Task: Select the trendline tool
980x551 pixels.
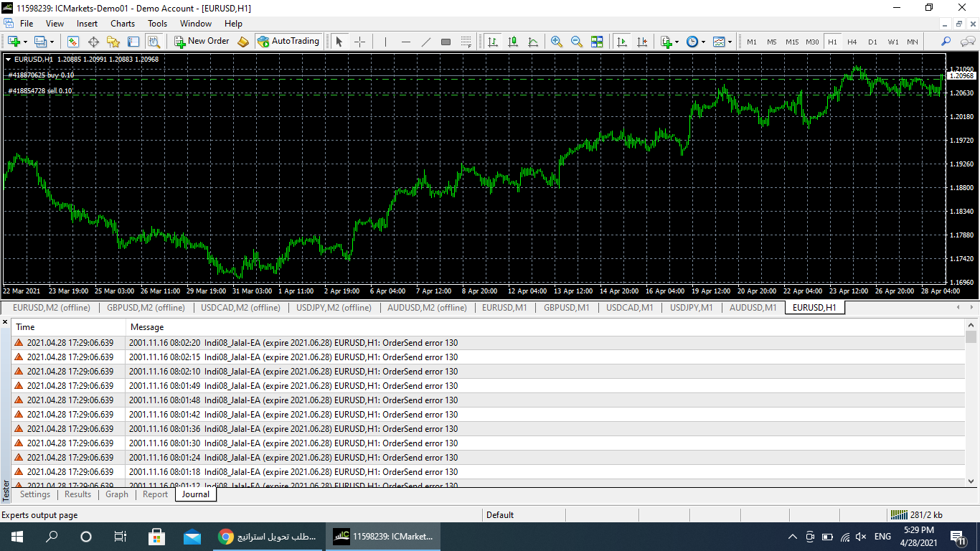Action: pos(425,42)
